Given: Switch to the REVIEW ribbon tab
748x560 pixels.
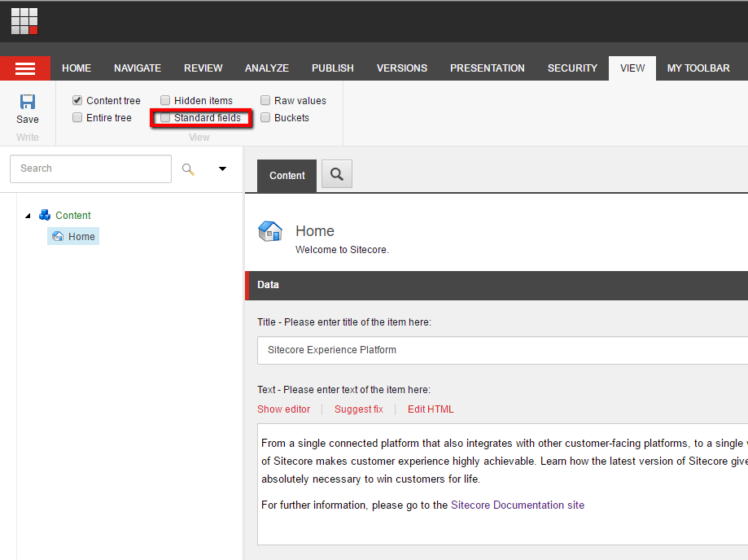Looking at the screenshot, I should pos(203,68).
